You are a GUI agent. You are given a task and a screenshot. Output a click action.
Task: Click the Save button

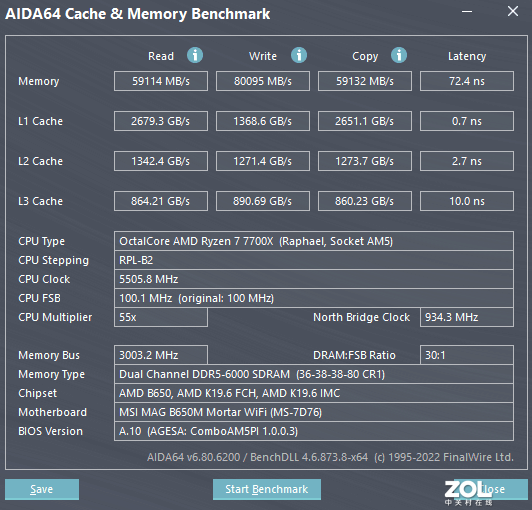42,489
